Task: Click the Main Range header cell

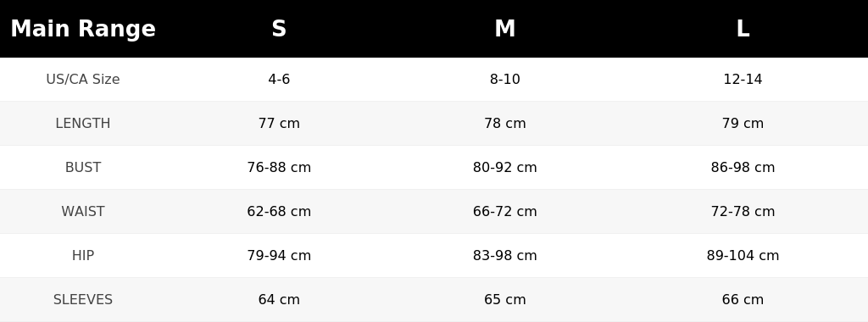Action: coord(83,29)
